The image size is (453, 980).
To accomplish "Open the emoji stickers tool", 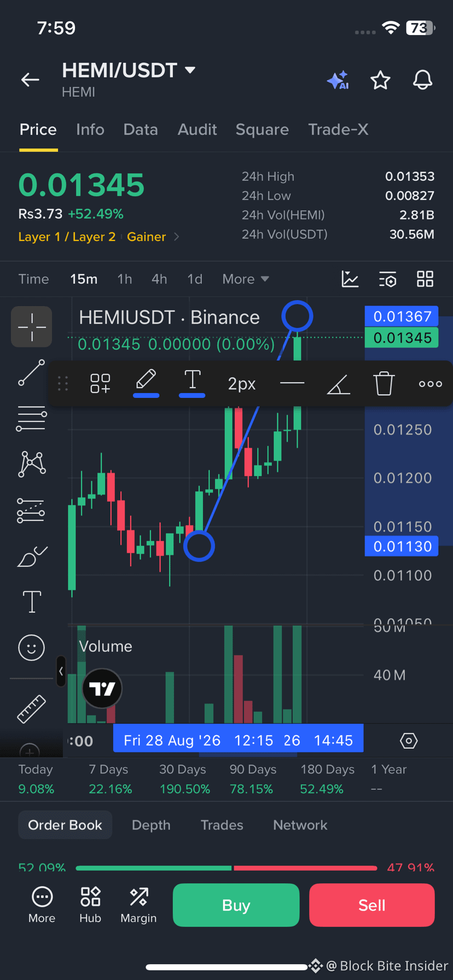I will 31,648.
